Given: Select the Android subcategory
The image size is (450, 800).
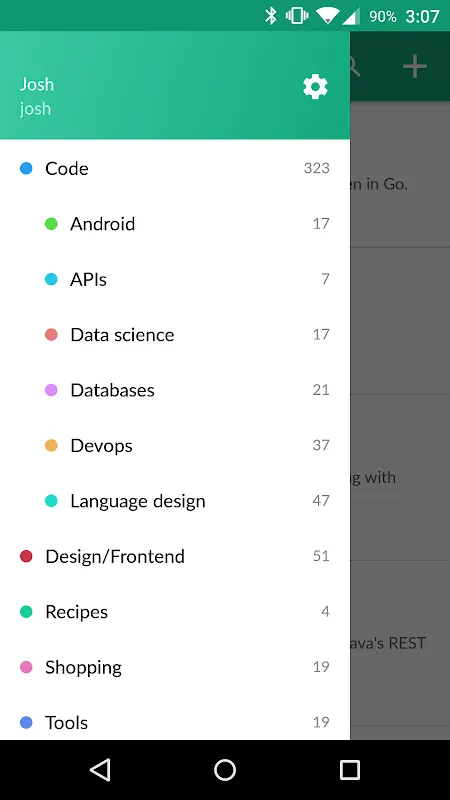Looking at the screenshot, I should point(175,223).
